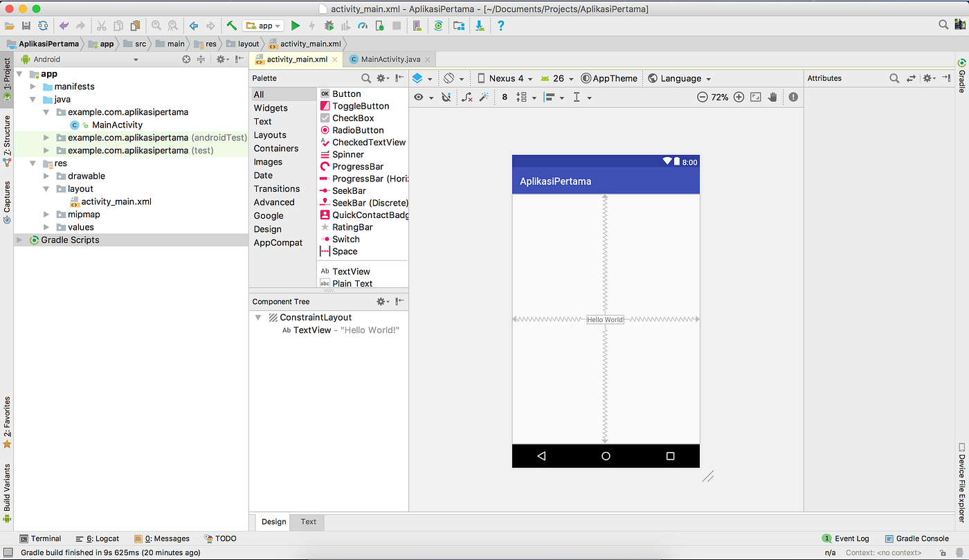Infer constraints with the magic wand icon
This screenshot has width=969, height=560.
coord(483,97)
